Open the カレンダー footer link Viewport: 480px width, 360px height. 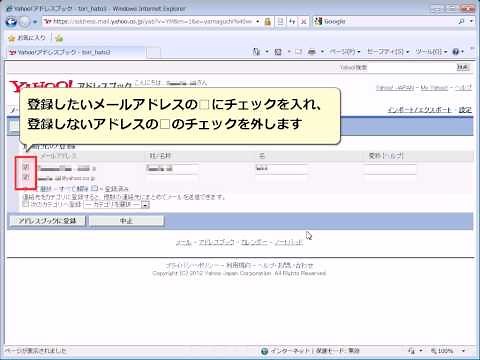tap(254, 242)
